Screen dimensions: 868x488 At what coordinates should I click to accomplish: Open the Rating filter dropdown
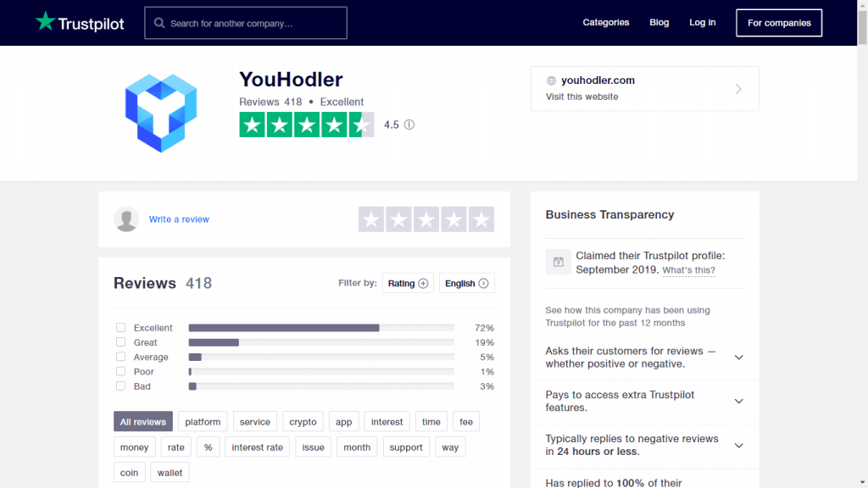tap(408, 283)
